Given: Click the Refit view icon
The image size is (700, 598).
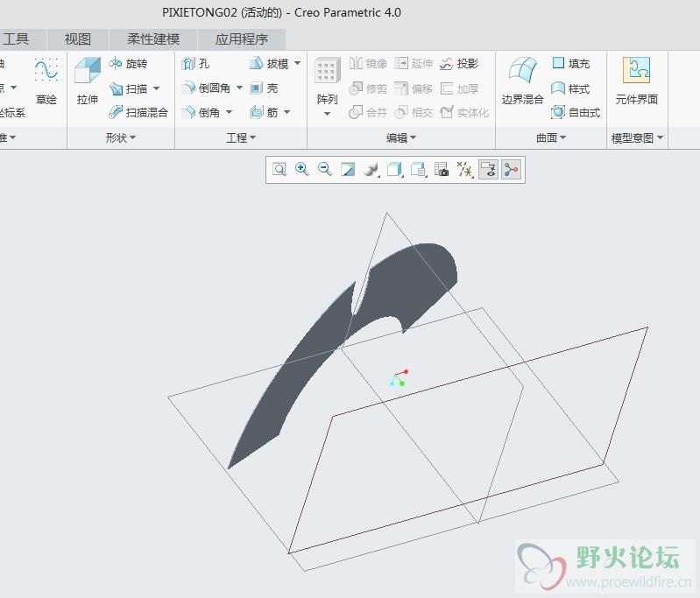Looking at the screenshot, I should (279, 170).
